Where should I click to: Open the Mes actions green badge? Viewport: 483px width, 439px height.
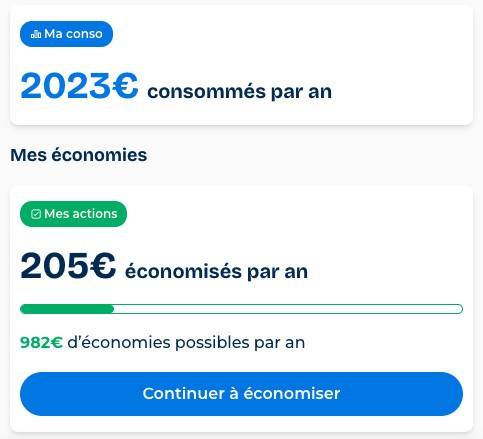tap(73, 214)
